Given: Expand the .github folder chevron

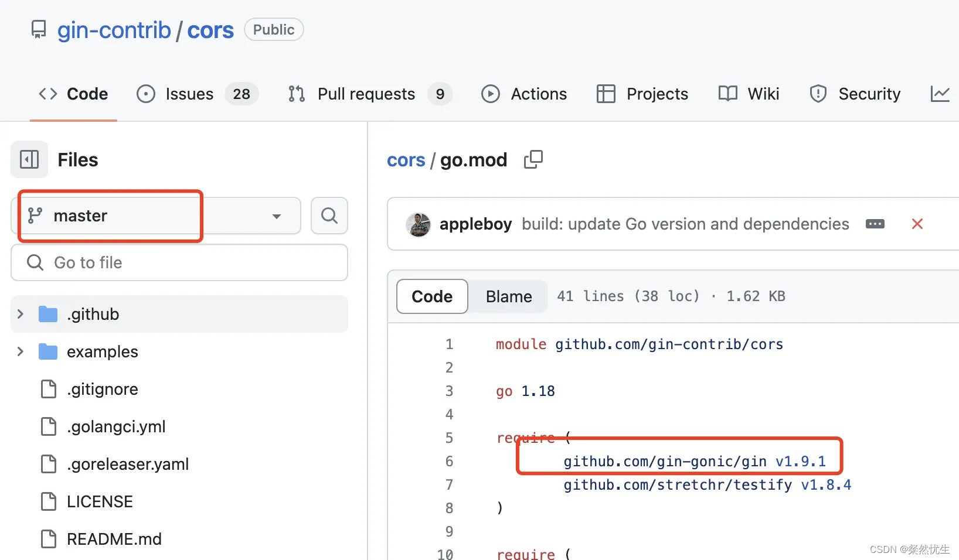Looking at the screenshot, I should click(x=21, y=314).
